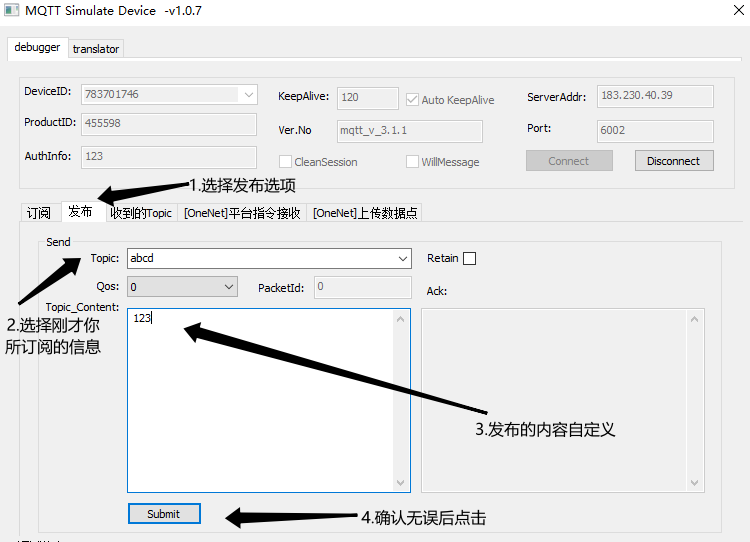Click the Connect button
The height and width of the screenshot is (542, 750).
[x=569, y=161]
